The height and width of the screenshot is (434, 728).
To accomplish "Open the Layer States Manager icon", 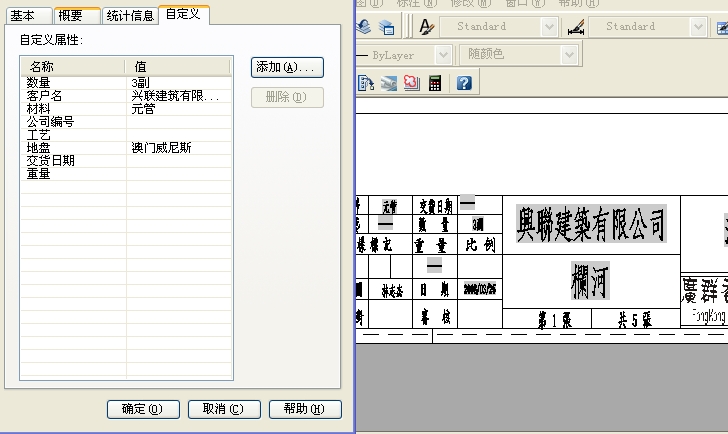I will [x=386, y=27].
